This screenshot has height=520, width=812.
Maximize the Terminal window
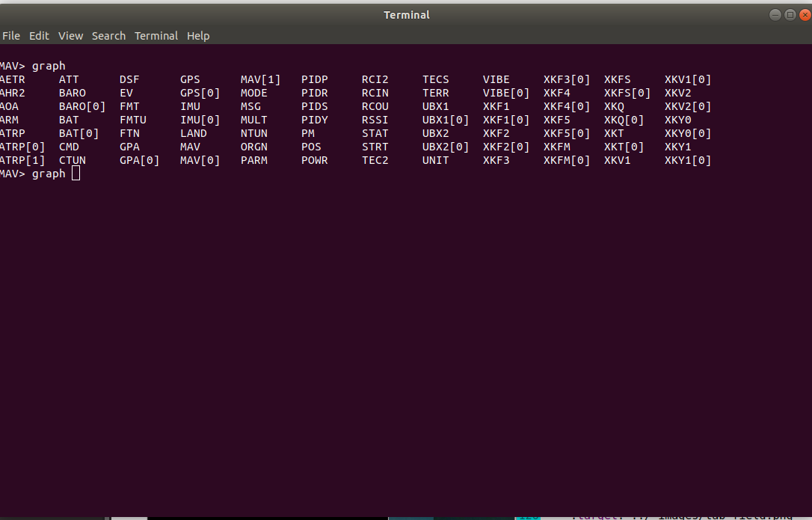click(790, 15)
